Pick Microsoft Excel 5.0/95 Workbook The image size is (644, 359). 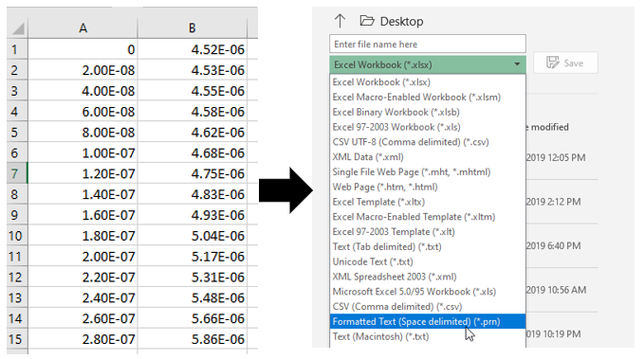428,292
